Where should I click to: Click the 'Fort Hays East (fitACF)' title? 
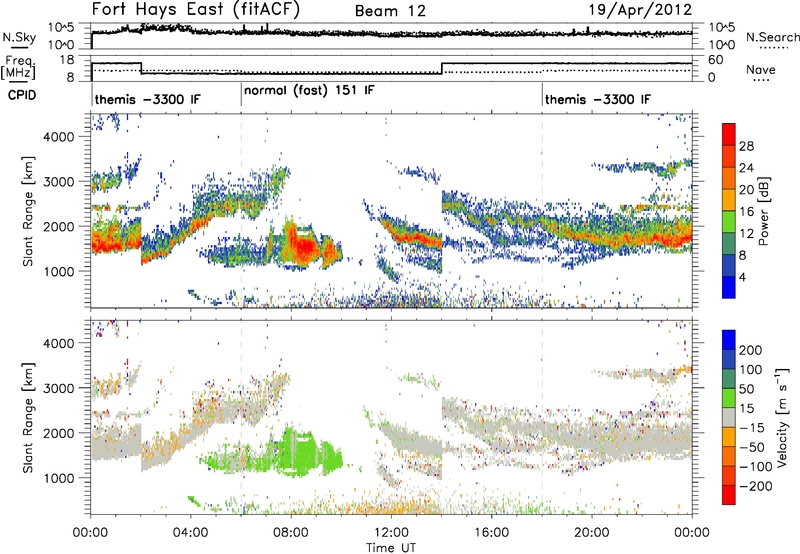[195, 9]
